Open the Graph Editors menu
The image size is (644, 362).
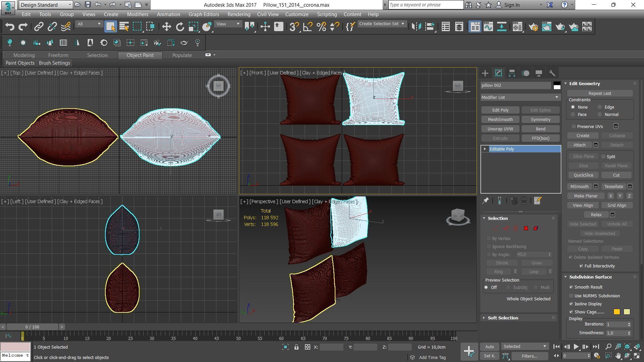(x=204, y=14)
